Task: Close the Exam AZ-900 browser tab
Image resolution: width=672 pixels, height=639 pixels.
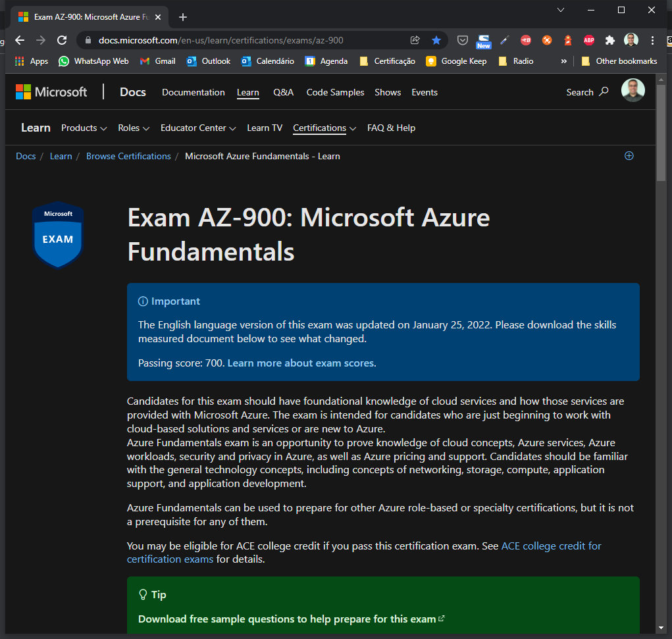Action: (158, 17)
